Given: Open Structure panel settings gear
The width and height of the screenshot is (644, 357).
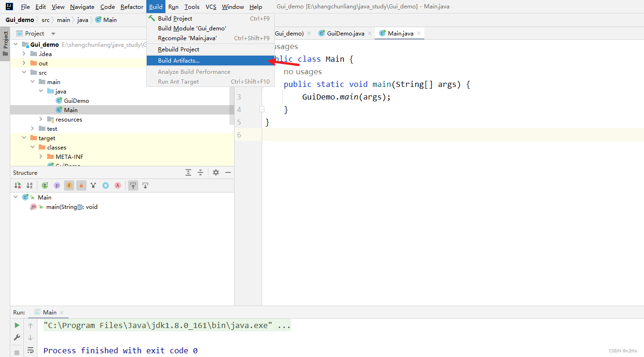Looking at the screenshot, I should pos(216,172).
